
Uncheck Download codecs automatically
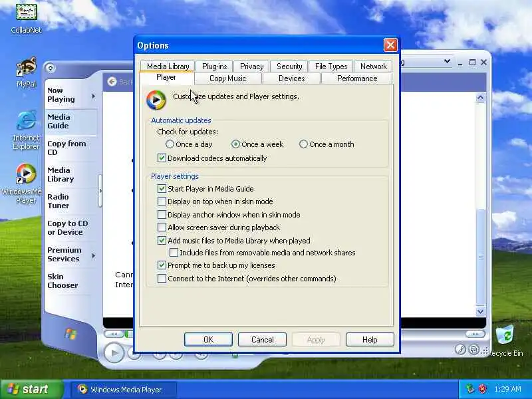pyautogui.click(x=212, y=158)
